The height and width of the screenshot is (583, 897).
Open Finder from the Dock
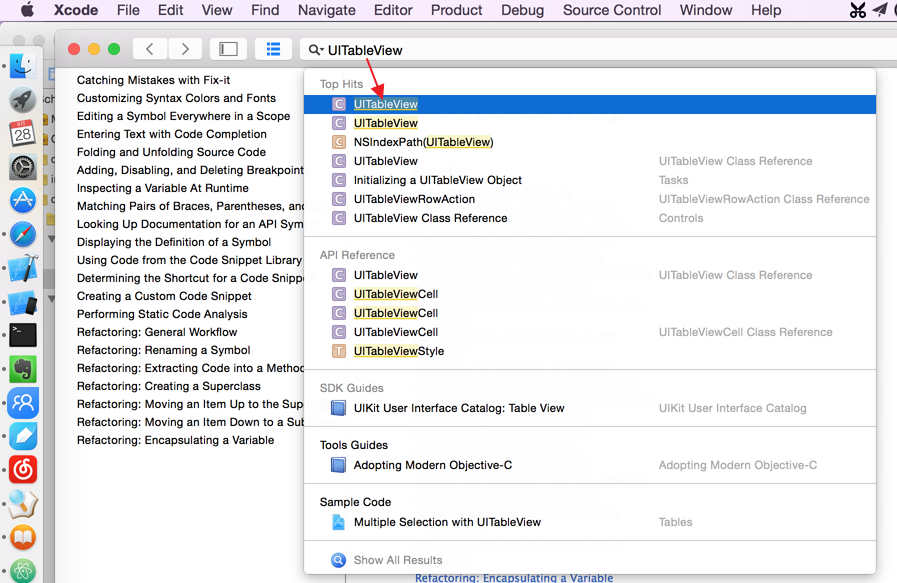click(23, 66)
